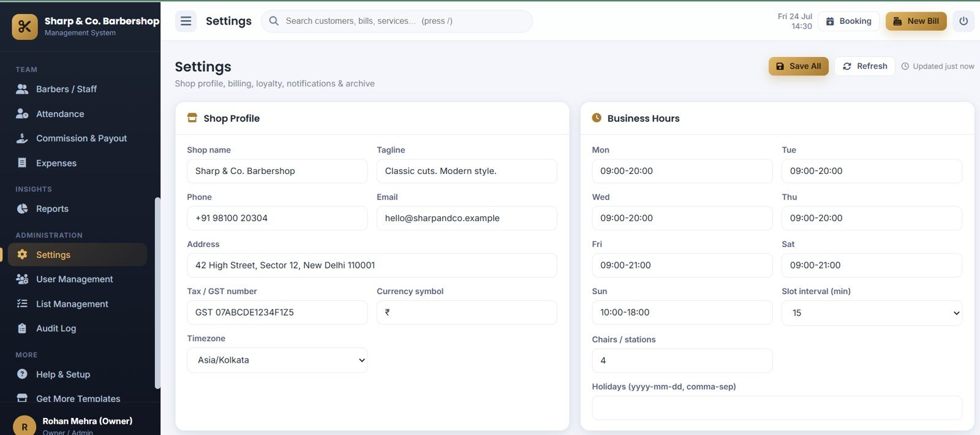Click the Barbers / Staff people icon
Screen dimensions: 980x435
[x=22, y=89]
